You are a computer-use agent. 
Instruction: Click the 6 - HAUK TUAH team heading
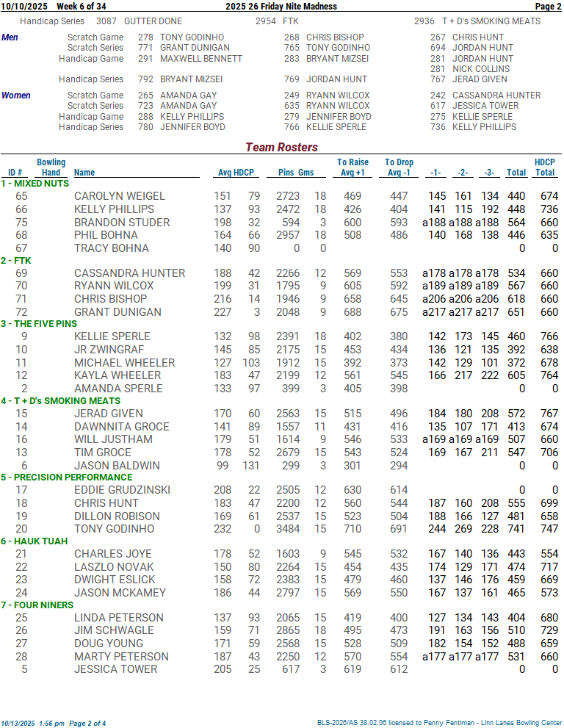coord(35,541)
